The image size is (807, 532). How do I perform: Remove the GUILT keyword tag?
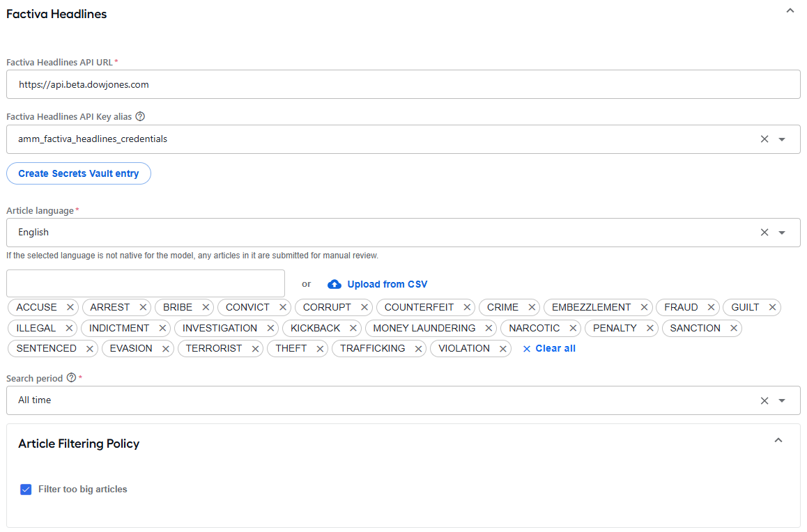(772, 307)
